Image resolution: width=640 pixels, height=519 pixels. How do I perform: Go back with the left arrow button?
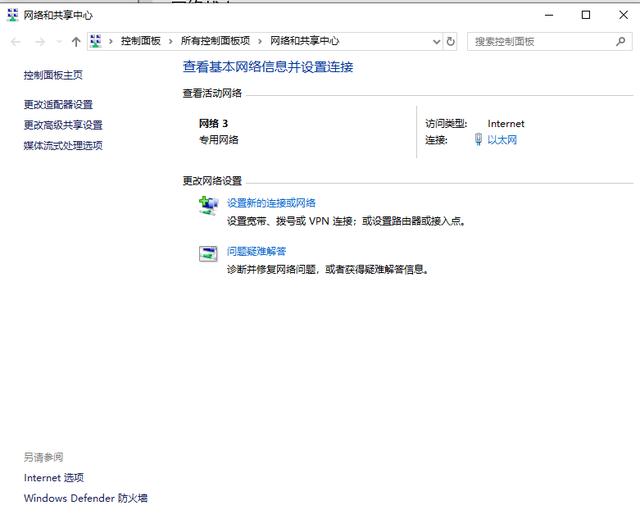tap(16, 42)
